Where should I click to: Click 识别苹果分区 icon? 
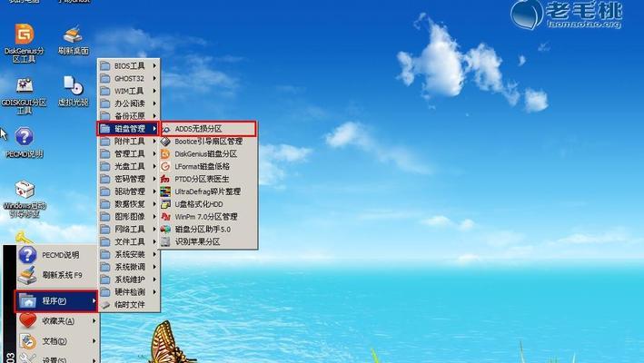165,241
